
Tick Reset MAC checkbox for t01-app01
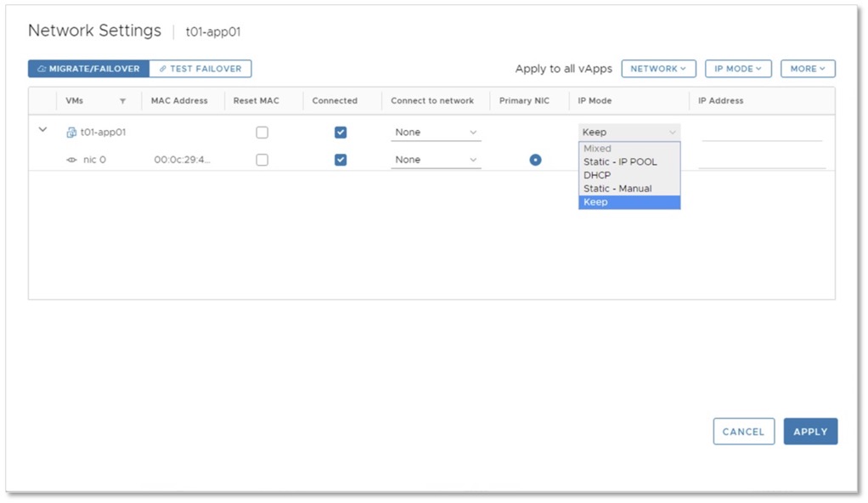262,133
